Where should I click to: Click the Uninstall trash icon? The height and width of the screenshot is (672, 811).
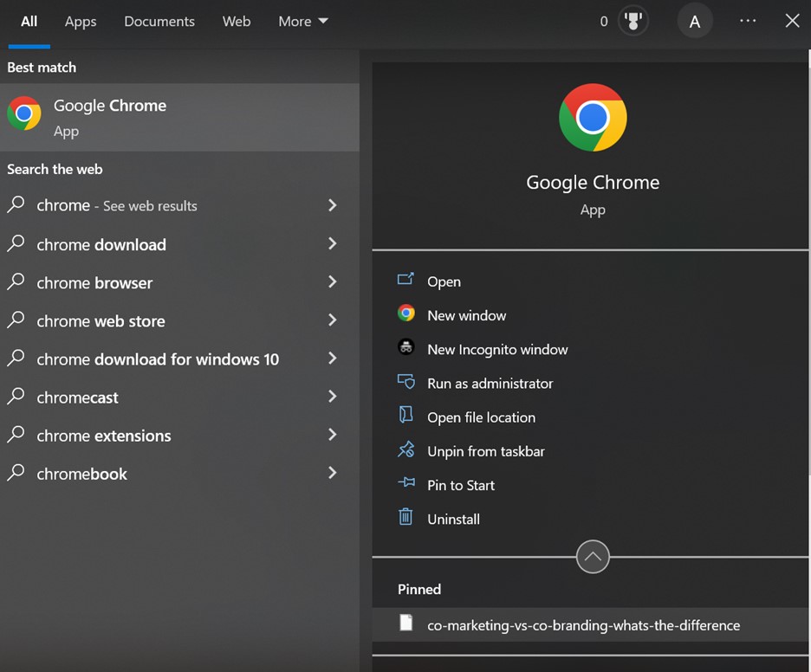(405, 518)
